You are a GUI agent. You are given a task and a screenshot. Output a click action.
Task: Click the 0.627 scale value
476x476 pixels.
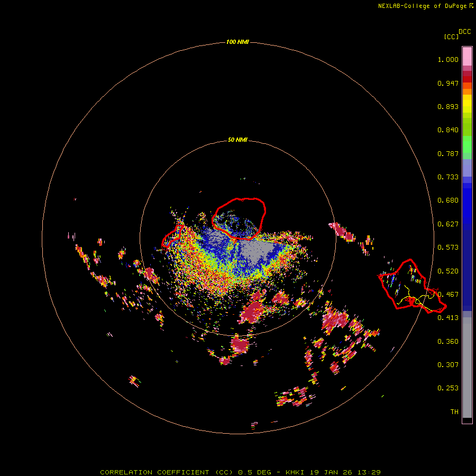click(x=448, y=224)
